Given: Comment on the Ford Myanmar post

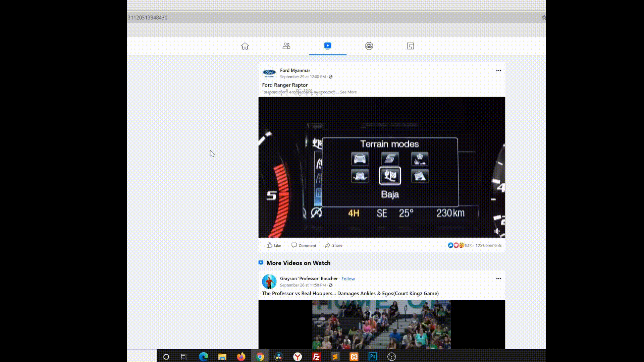Looking at the screenshot, I should pos(304,245).
